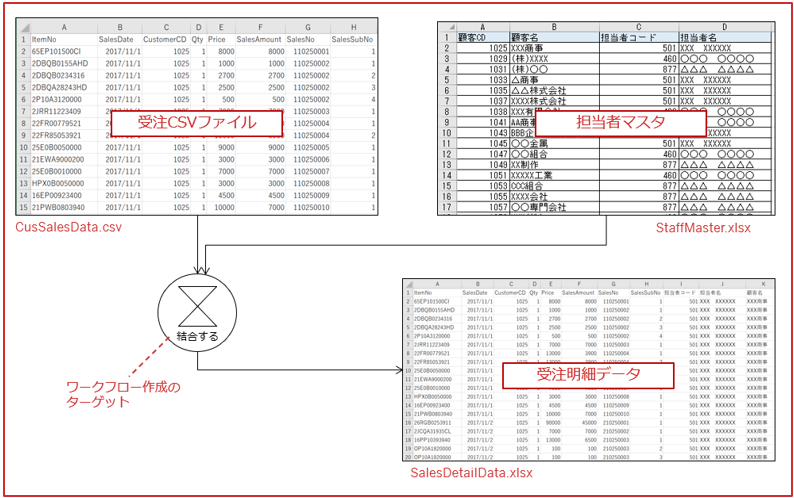This screenshot has width=794, height=498.
Task: Select SalesNo 210250001 in SalesDetailData sheet
Action: 616,423
